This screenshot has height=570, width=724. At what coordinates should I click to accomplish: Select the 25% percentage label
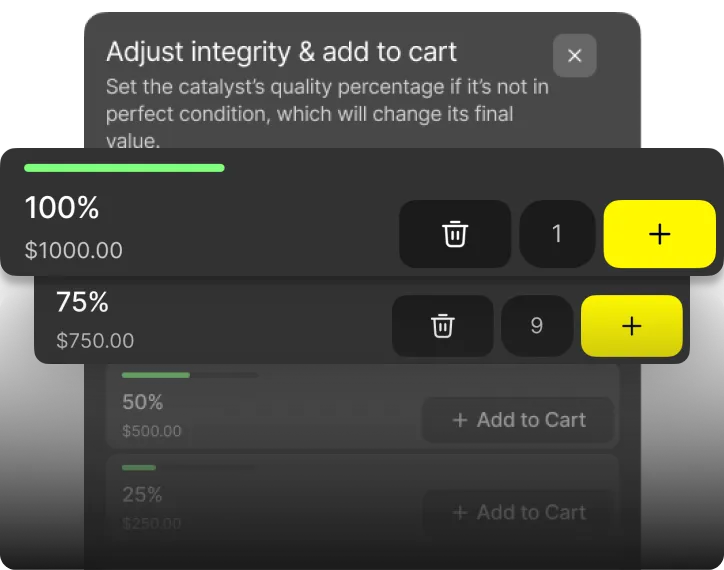coord(142,494)
